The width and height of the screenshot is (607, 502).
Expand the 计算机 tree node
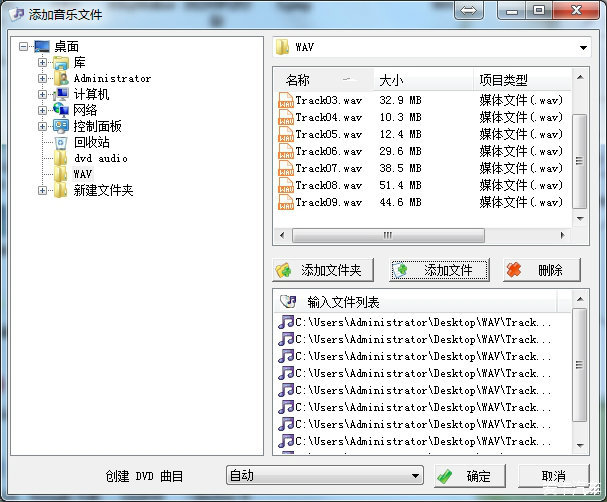click(x=42, y=94)
